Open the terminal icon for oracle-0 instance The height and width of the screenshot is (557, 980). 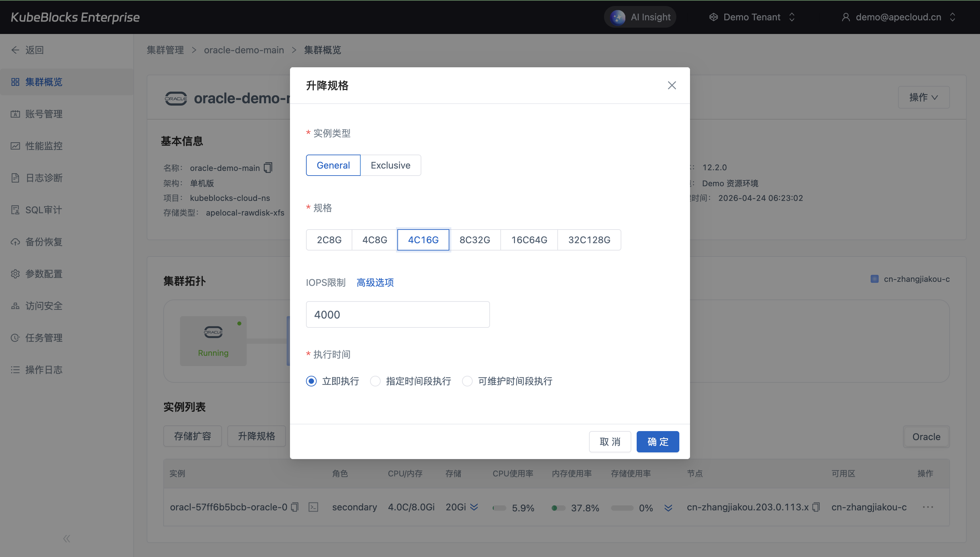[313, 507]
